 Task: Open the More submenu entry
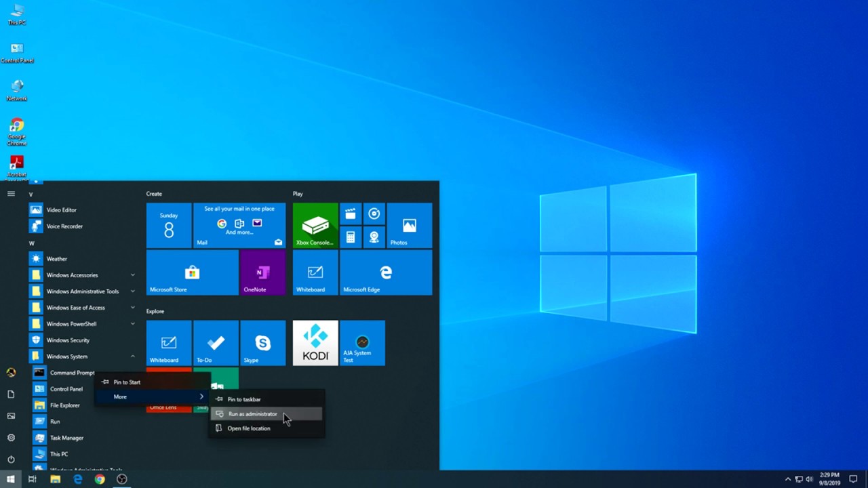coord(153,396)
